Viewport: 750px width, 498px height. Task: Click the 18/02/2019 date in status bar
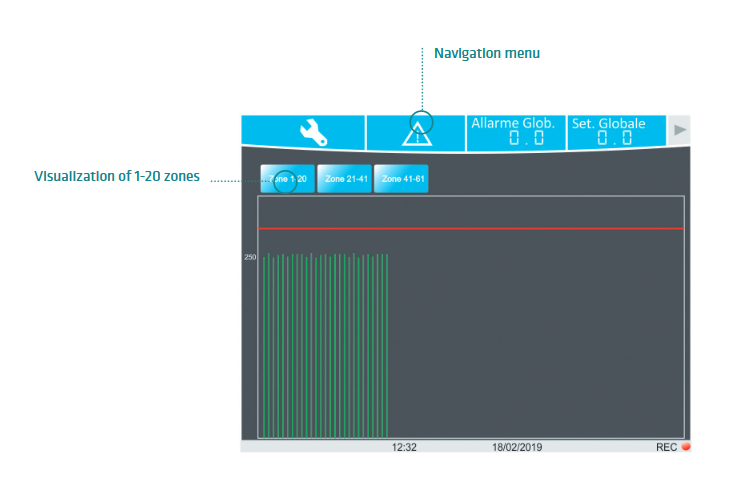point(516,447)
